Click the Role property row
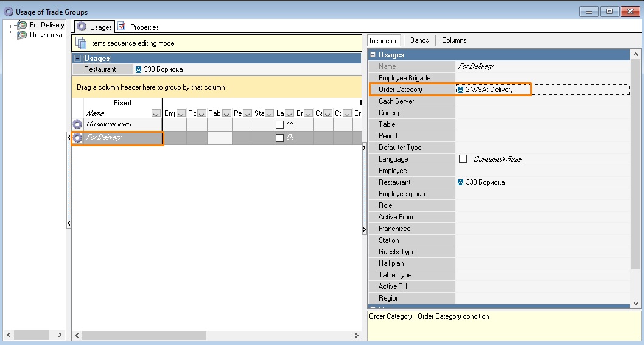644x345 pixels. 499,205
